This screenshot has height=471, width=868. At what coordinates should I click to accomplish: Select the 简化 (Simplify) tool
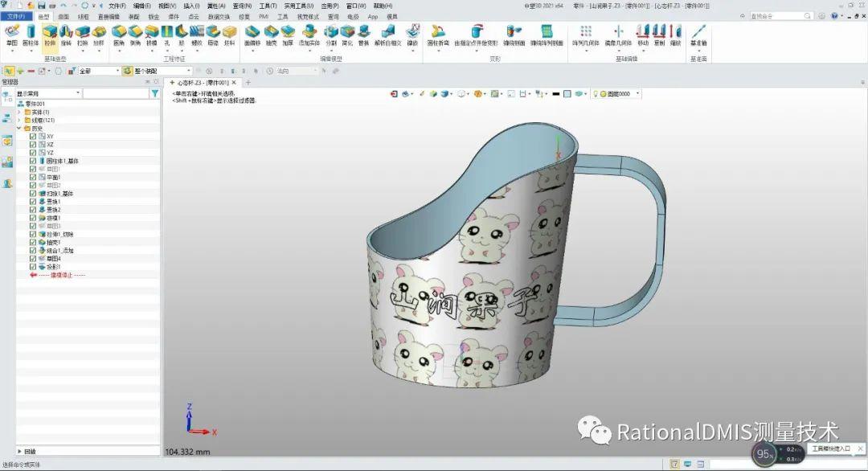(x=347, y=35)
